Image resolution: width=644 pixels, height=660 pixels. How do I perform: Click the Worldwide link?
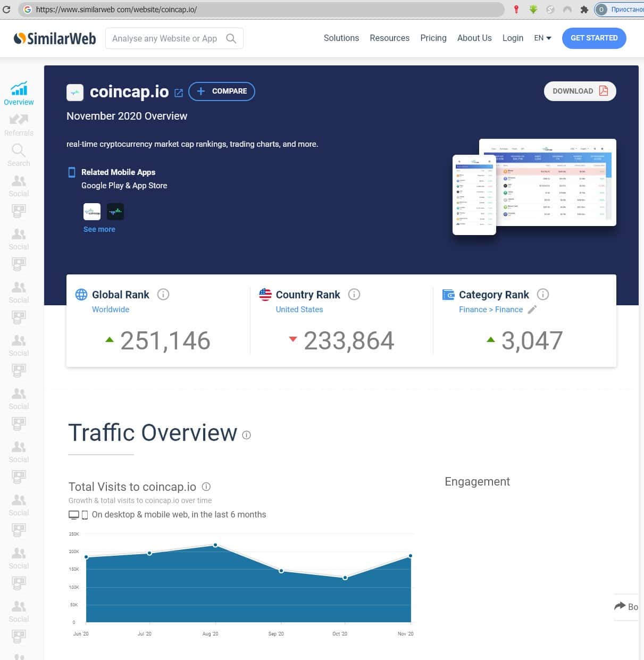pyautogui.click(x=111, y=310)
